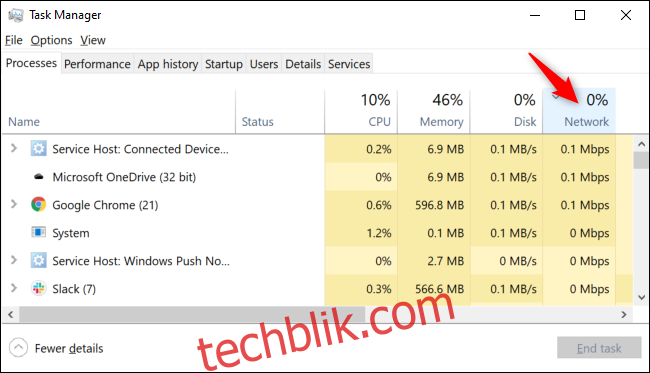
Task: Click the Task Manager title bar icon
Action: (16, 15)
